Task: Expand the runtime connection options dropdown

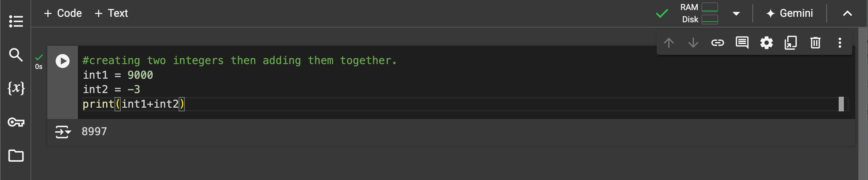Action: tap(736, 13)
